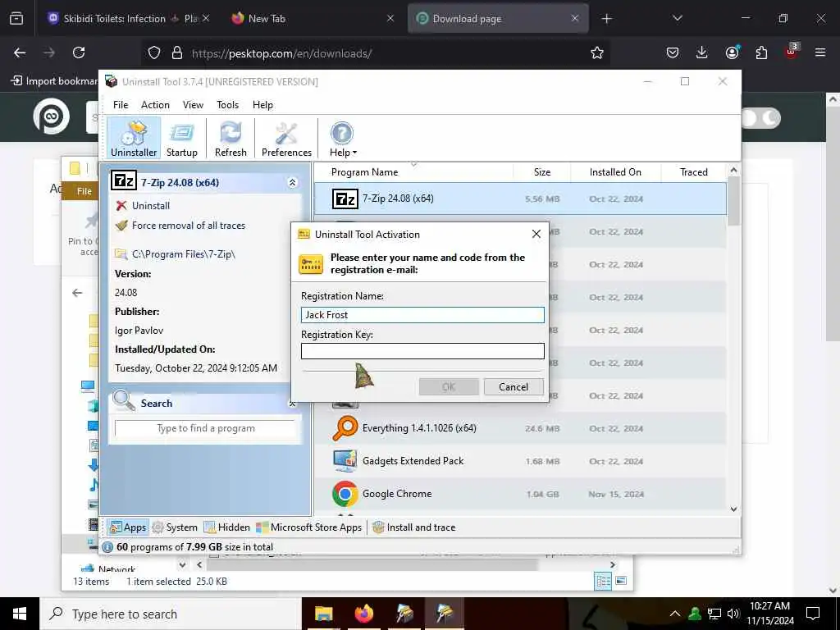Open the Startup toolbar section
The image size is (840, 630).
point(181,138)
